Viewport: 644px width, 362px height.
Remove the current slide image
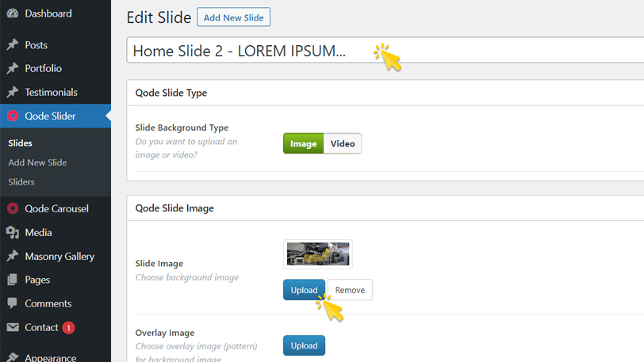pyautogui.click(x=350, y=290)
